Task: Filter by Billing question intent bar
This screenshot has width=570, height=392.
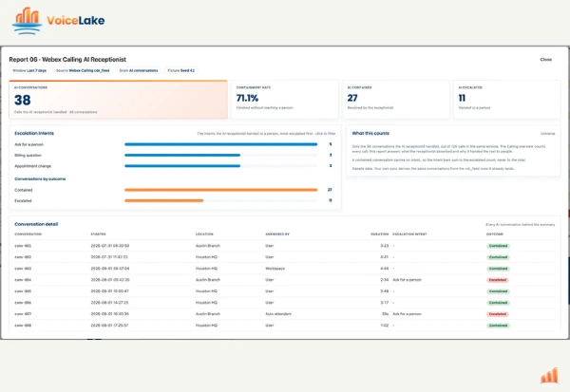Action: click(220, 155)
